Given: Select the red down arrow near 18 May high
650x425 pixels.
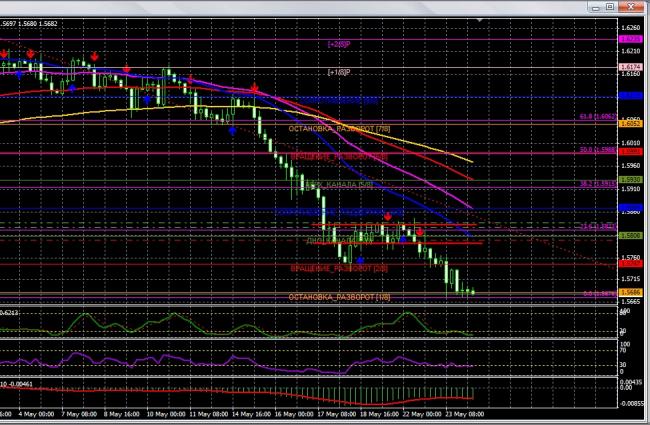Looking at the screenshot, I should tap(387, 216).
